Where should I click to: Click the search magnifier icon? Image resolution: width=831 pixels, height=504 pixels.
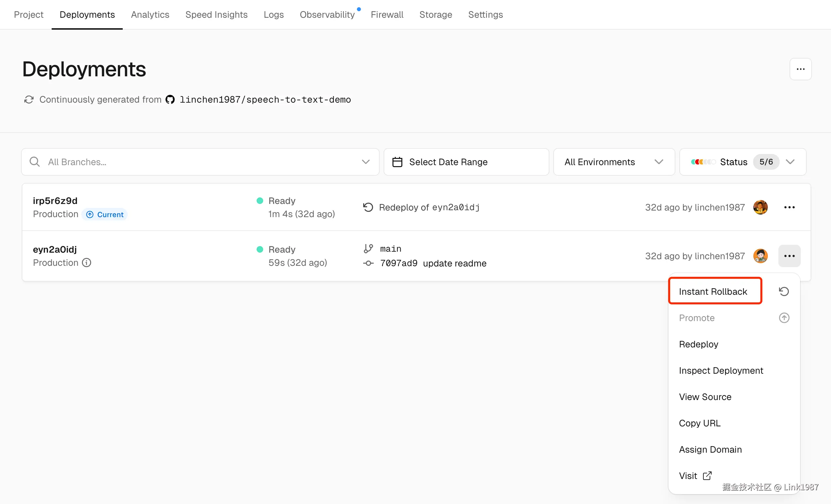click(x=35, y=162)
